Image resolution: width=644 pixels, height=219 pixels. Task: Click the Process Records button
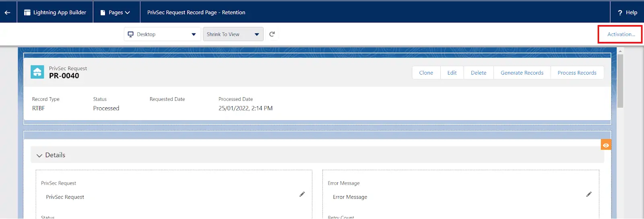click(577, 73)
